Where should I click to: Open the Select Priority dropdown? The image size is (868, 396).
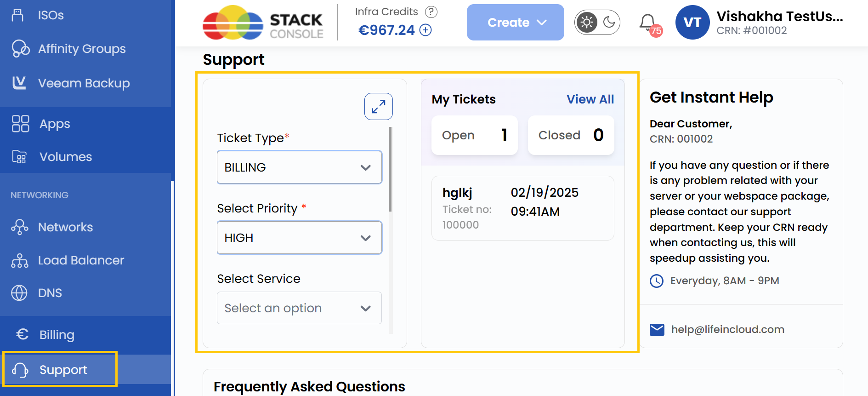pyautogui.click(x=299, y=238)
